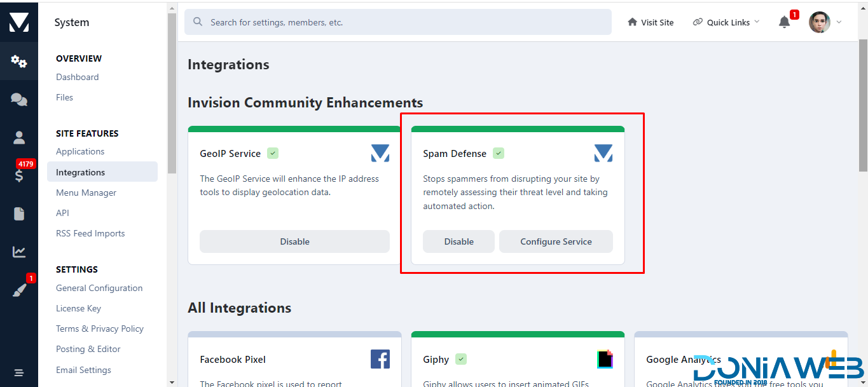This screenshot has height=387, width=868.
Task: Go to General Configuration settings
Action: (x=99, y=288)
